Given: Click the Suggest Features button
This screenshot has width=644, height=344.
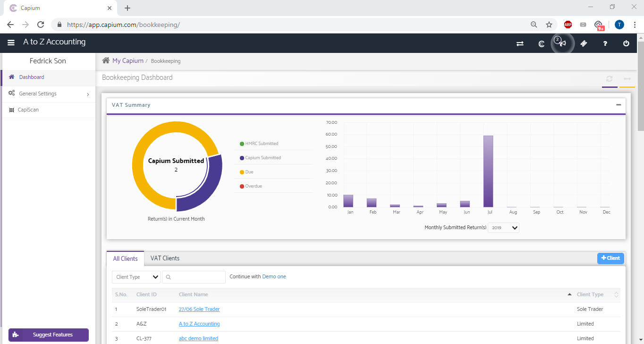Looking at the screenshot, I should (x=49, y=335).
